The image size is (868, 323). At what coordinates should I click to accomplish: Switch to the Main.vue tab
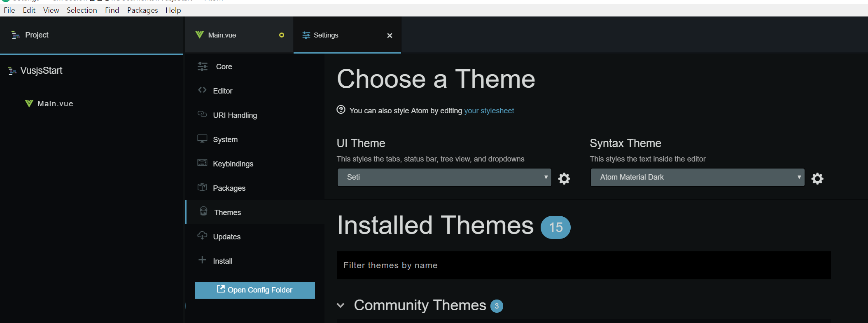239,35
